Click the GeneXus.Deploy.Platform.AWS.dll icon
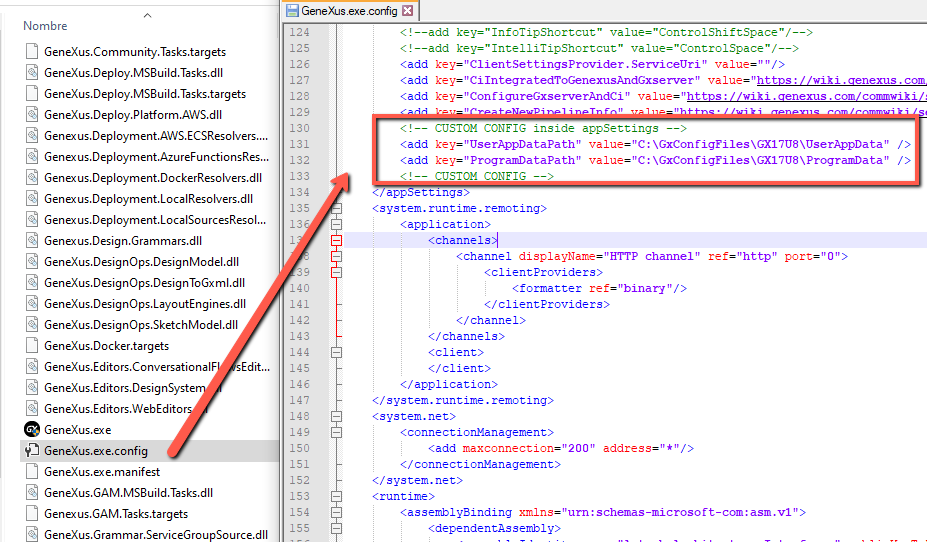This screenshot has width=927, height=542. point(32,115)
